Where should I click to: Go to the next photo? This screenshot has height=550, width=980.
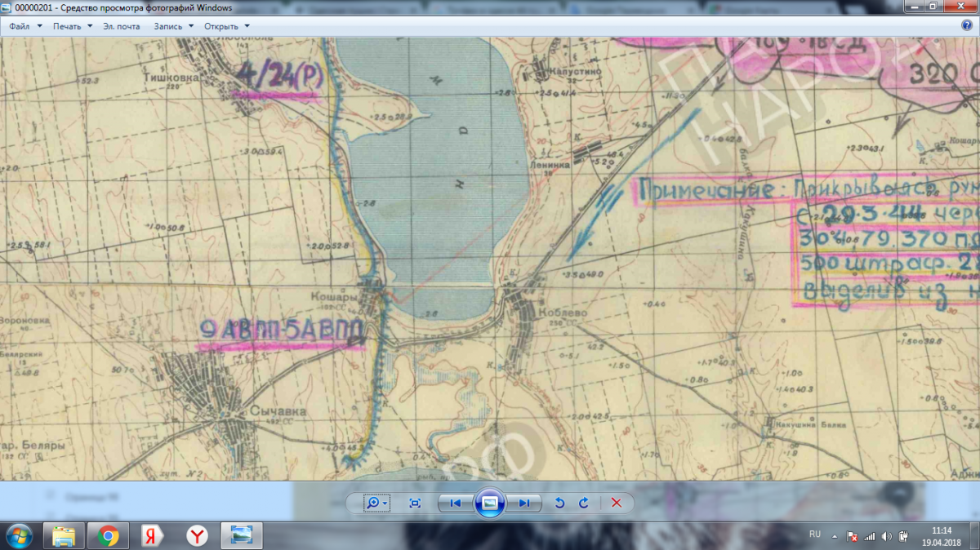tap(523, 503)
